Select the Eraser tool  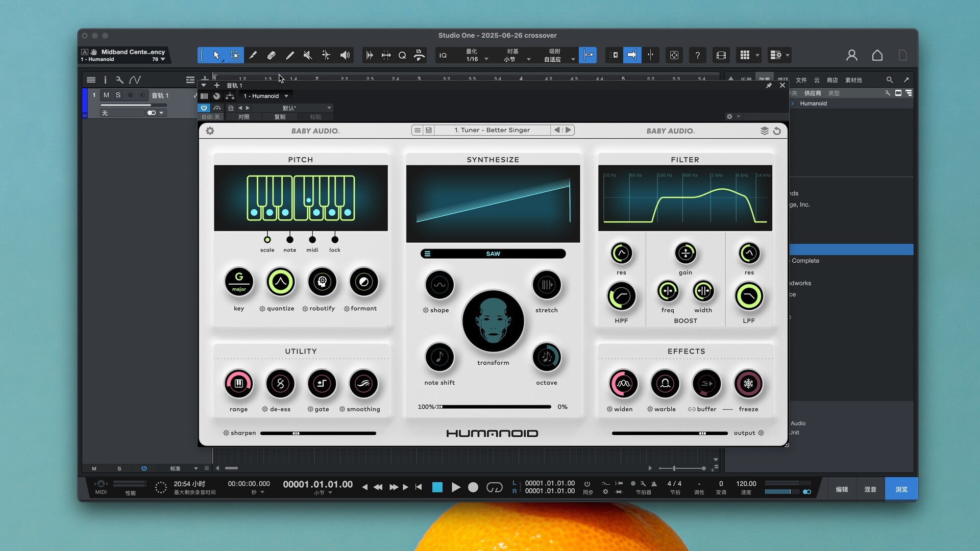coord(272,55)
